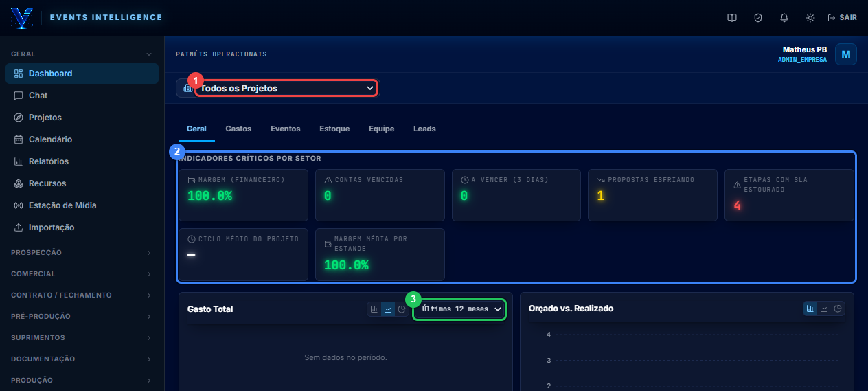The image size is (868, 391).
Task: Select line chart view for Orçado vs. Realizado
Action: click(x=824, y=309)
